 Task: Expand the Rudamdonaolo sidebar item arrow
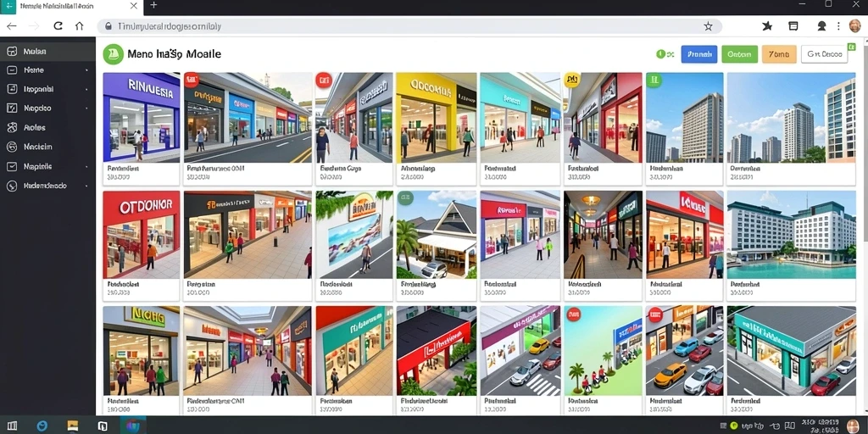87,186
